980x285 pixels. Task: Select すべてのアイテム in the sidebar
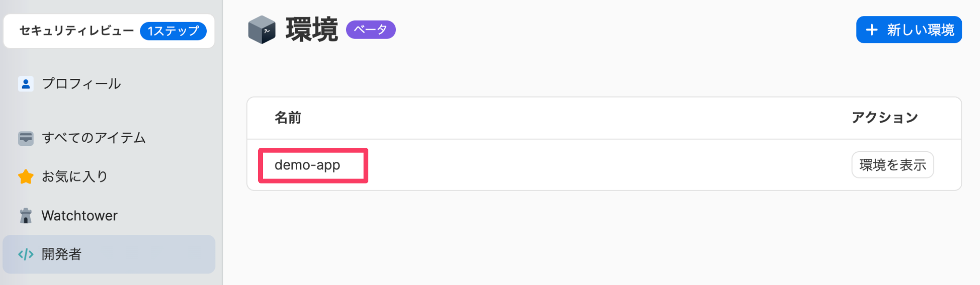coord(93,138)
